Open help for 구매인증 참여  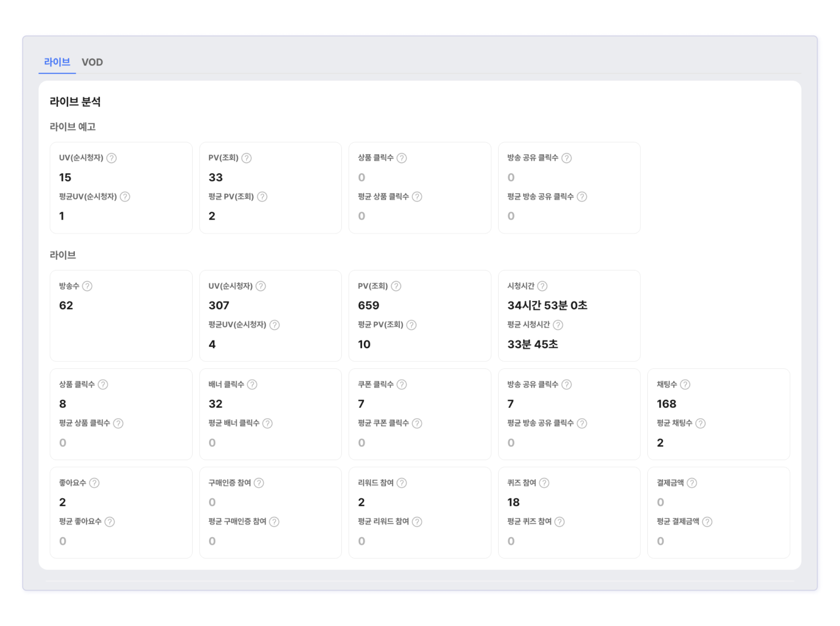point(259,483)
